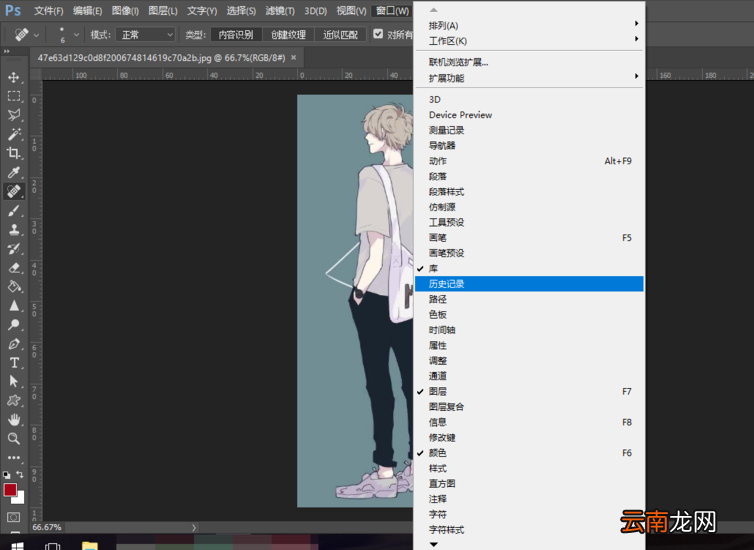Select the Spot Healing Brush tool
The image size is (754, 550).
click(x=13, y=191)
